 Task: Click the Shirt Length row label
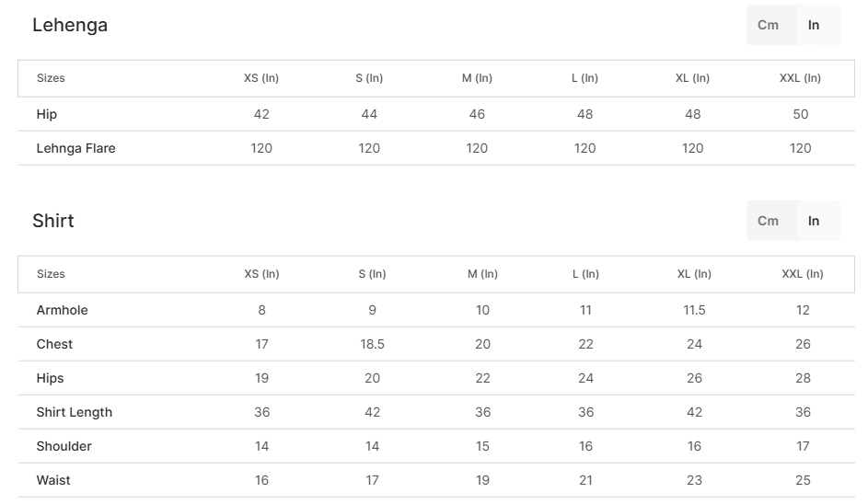coord(75,412)
